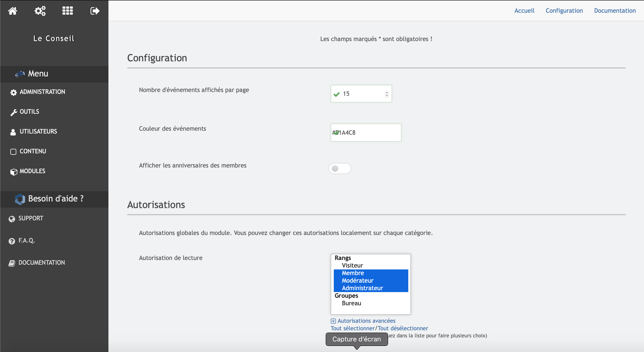Click the home icon in top bar
The width and height of the screenshot is (644, 352).
click(x=12, y=11)
